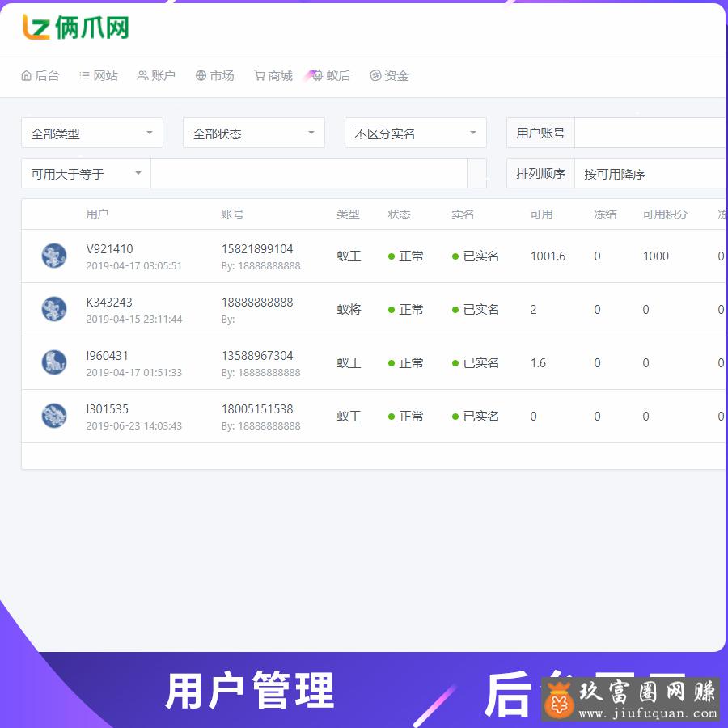The height and width of the screenshot is (728, 728).
Task: Expand the 全部类型 dropdown
Action: (x=91, y=133)
